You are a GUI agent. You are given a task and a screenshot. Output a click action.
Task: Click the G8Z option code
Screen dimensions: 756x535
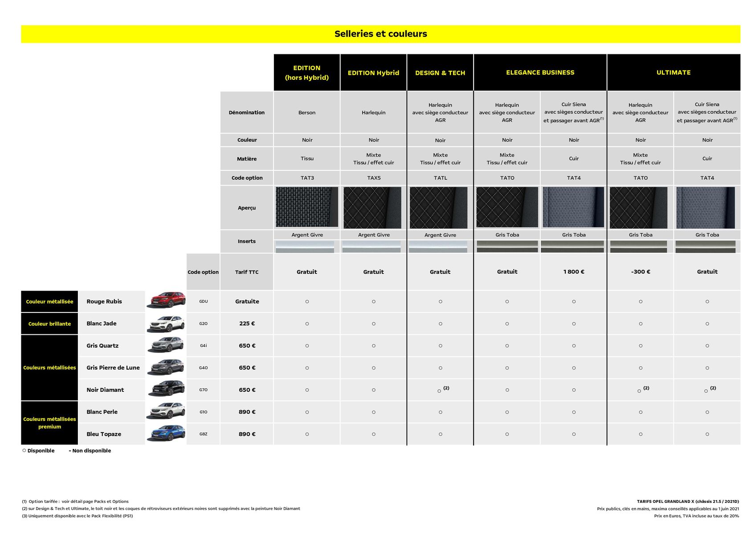coord(204,434)
